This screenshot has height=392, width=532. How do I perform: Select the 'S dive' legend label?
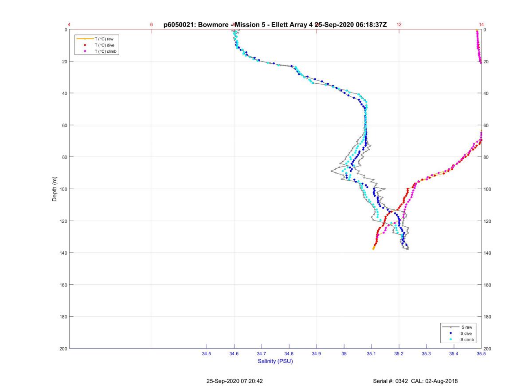pos(467,333)
